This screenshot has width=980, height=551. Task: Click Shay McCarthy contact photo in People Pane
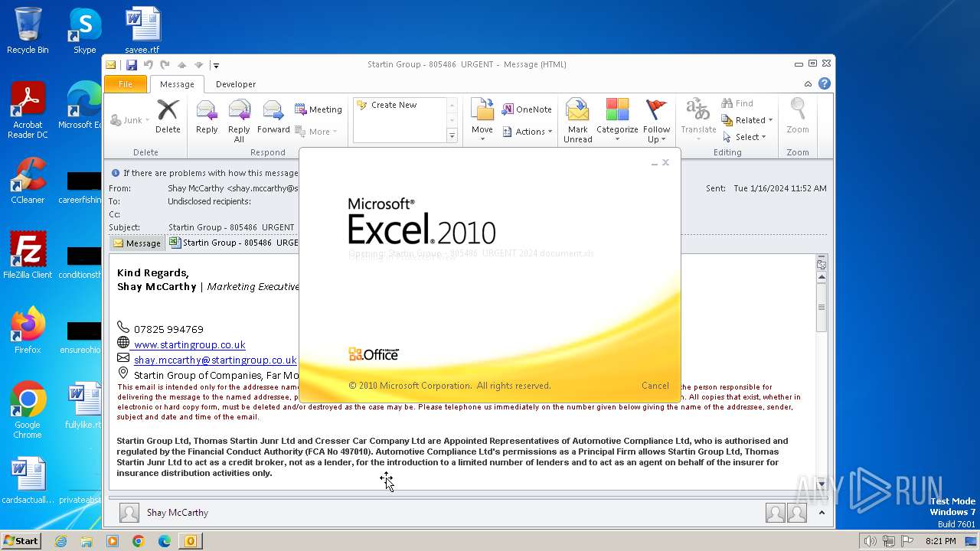pyautogui.click(x=129, y=513)
